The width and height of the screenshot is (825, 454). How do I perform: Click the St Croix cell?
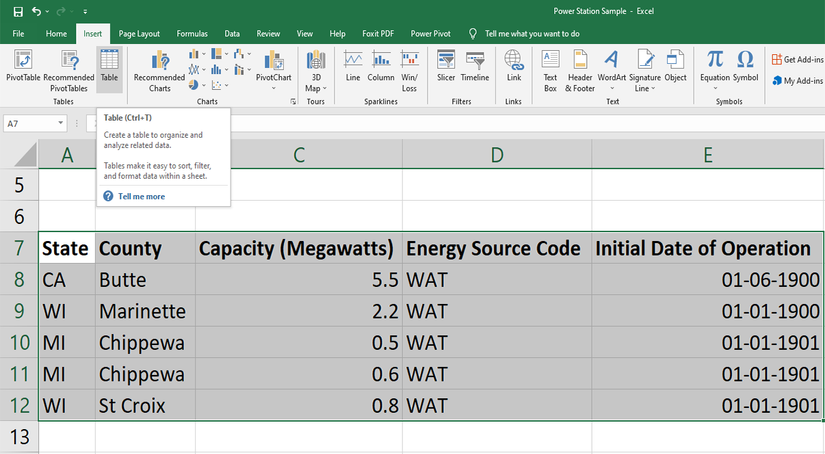click(145, 405)
